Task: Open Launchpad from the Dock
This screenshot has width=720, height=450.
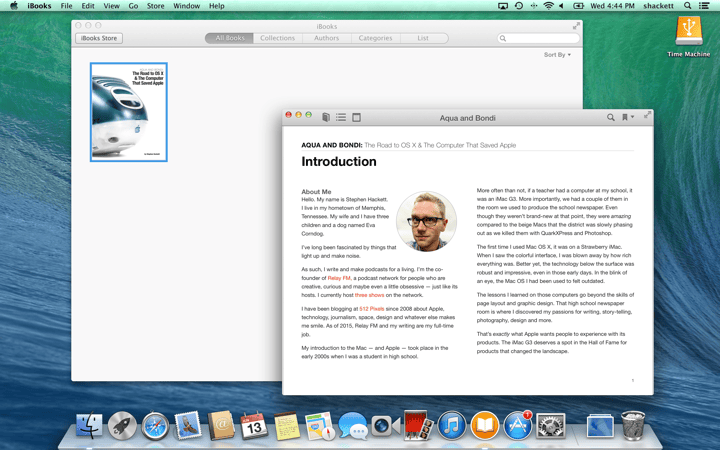Action: [x=122, y=426]
